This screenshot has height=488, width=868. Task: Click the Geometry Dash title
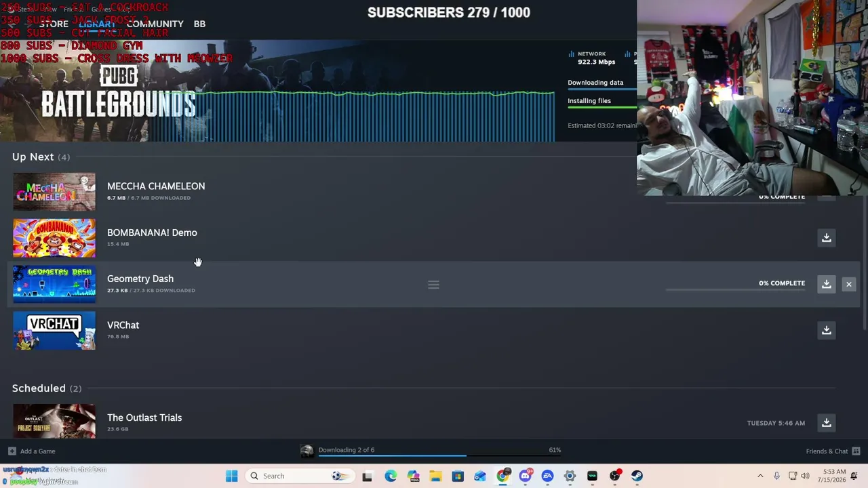point(140,279)
